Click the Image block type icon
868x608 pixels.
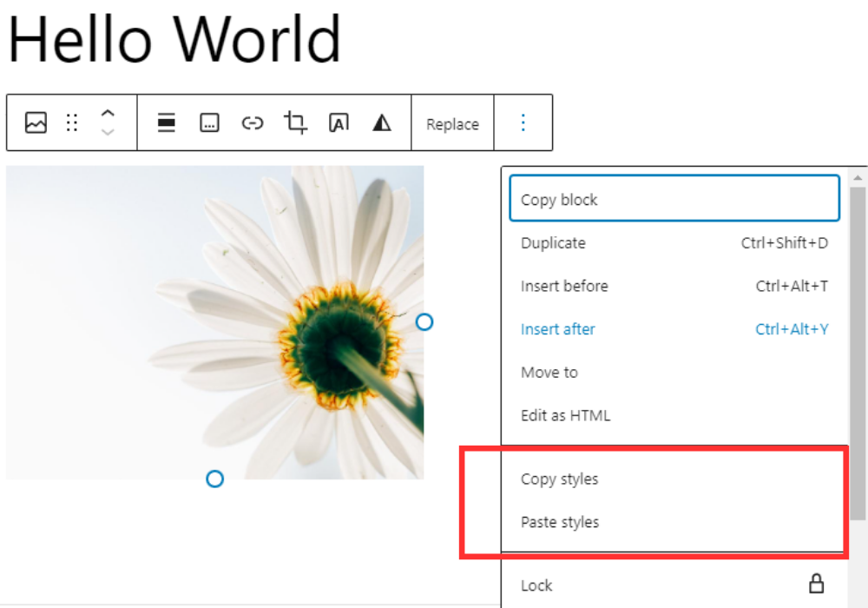pos(36,122)
